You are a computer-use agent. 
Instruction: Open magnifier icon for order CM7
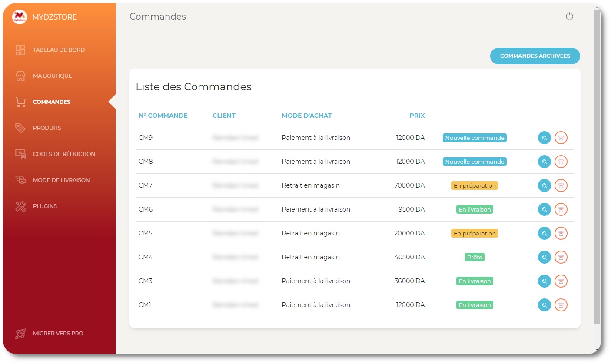pos(544,185)
